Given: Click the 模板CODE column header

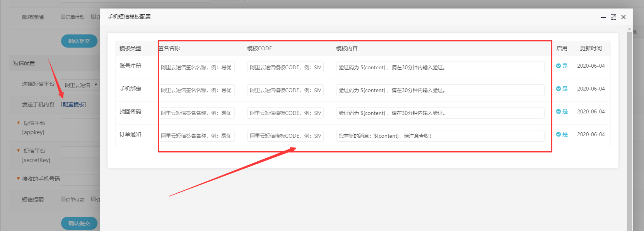Looking at the screenshot, I should [260, 48].
